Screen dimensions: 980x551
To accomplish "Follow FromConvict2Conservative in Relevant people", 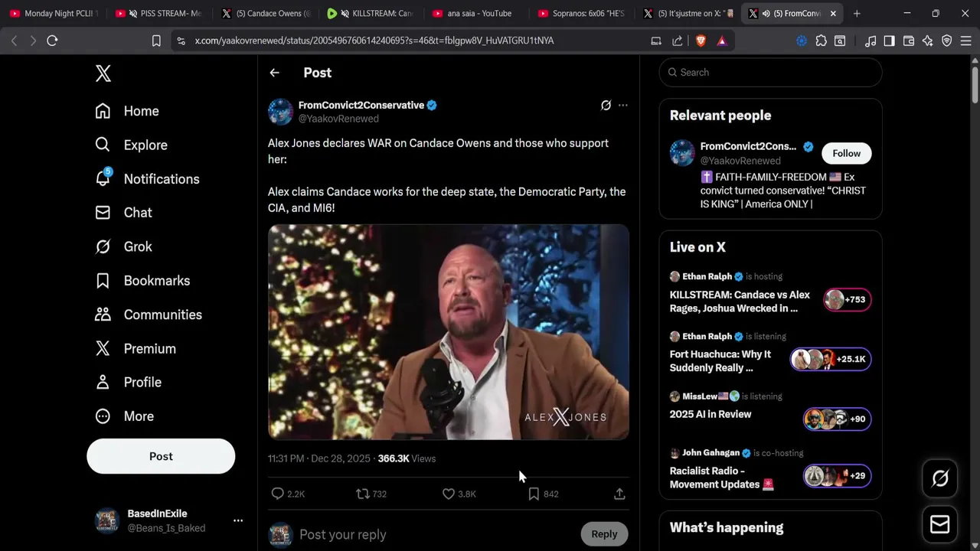I will click(846, 153).
